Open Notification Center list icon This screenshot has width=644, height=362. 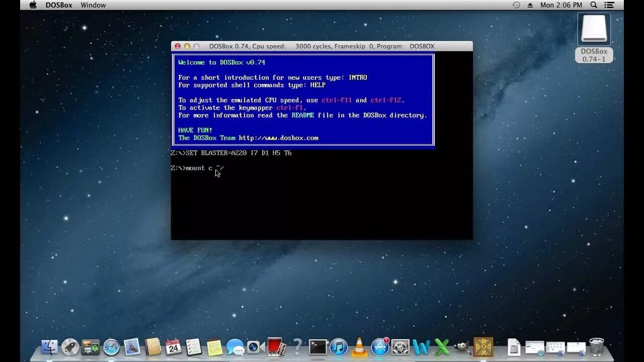(x=609, y=5)
